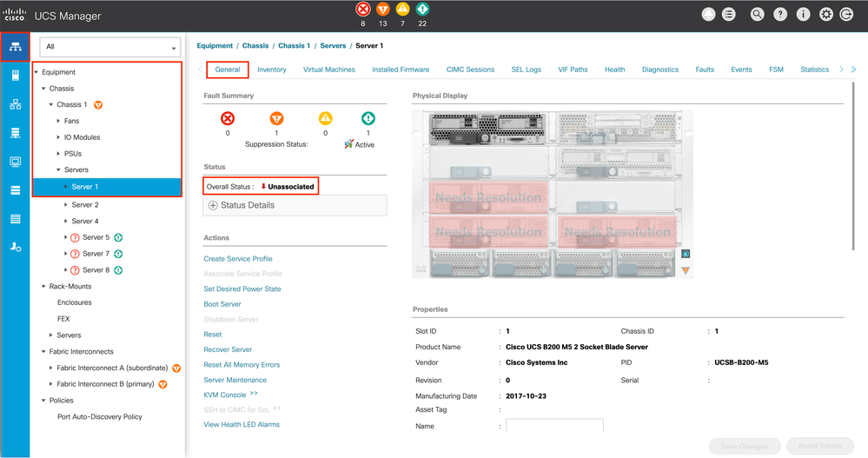Expand the PSUs tree node
The image size is (868, 458).
[59, 154]
